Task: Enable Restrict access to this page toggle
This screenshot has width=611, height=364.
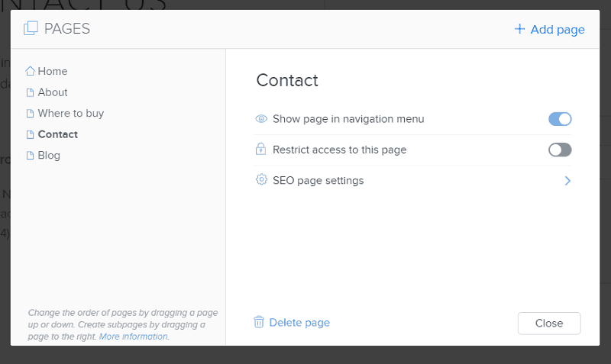Action: (560, 150)
